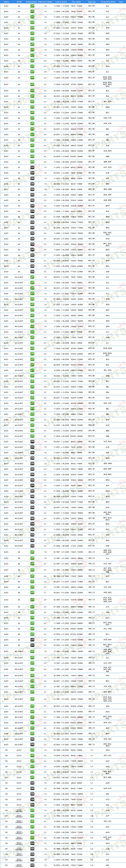Click petrol icon in A6 Avant BRV row

point(32,734)
